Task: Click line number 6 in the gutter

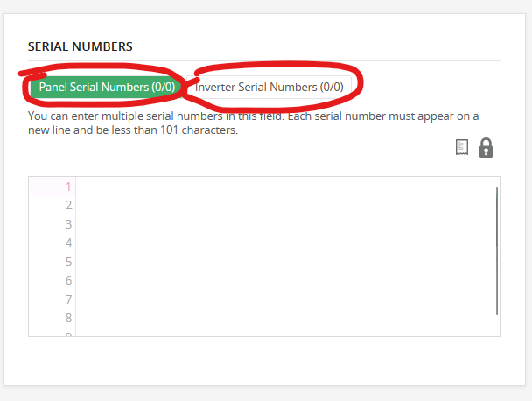Action: pyautogui.click(x=67, y=280)
